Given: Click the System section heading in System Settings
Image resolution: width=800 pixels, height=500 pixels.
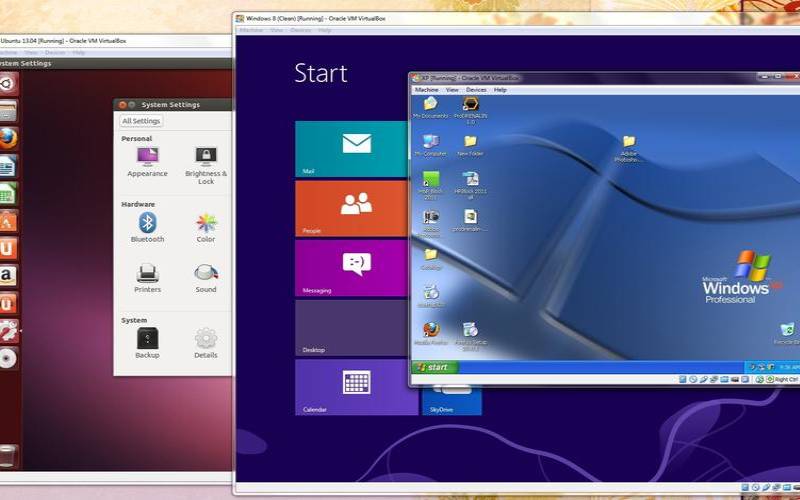Looking at the screenshot, I should point(134,320).
